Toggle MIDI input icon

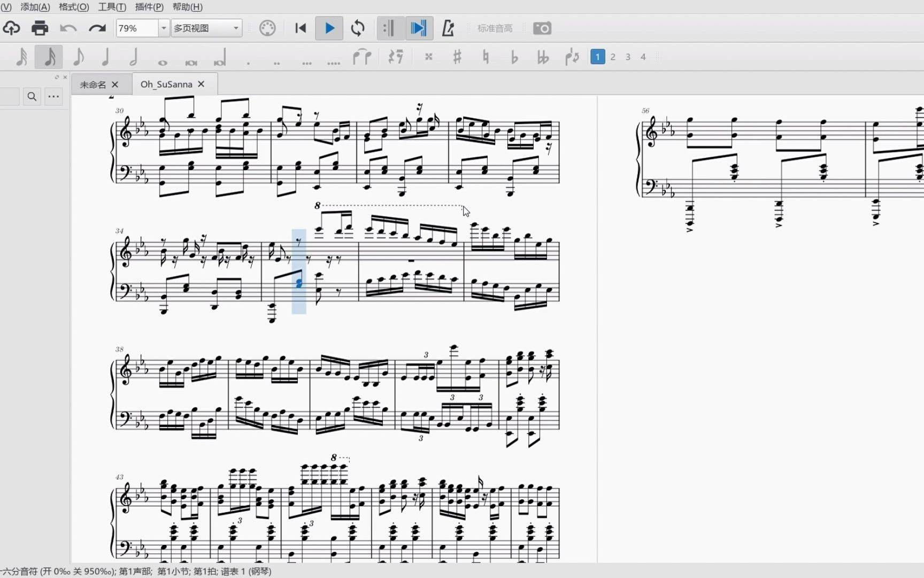267,28
